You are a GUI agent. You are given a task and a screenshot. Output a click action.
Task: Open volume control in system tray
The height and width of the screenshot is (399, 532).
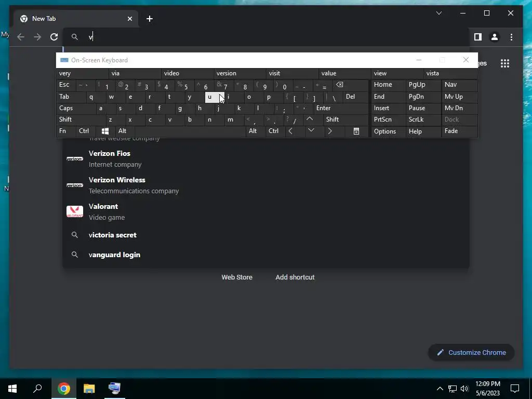(x=464, y=389)
